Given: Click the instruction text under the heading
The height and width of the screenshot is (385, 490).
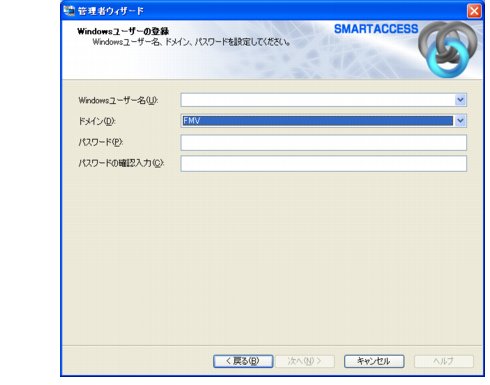Looking at the screenshot, I should pyautogui.click(x=191, y=42).
